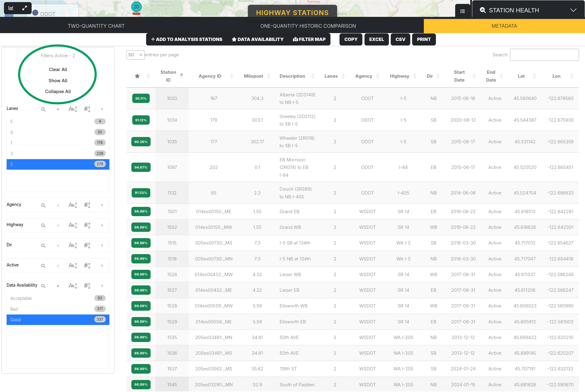Open One-Quantity Historic Comparison tab

point(308,26)
